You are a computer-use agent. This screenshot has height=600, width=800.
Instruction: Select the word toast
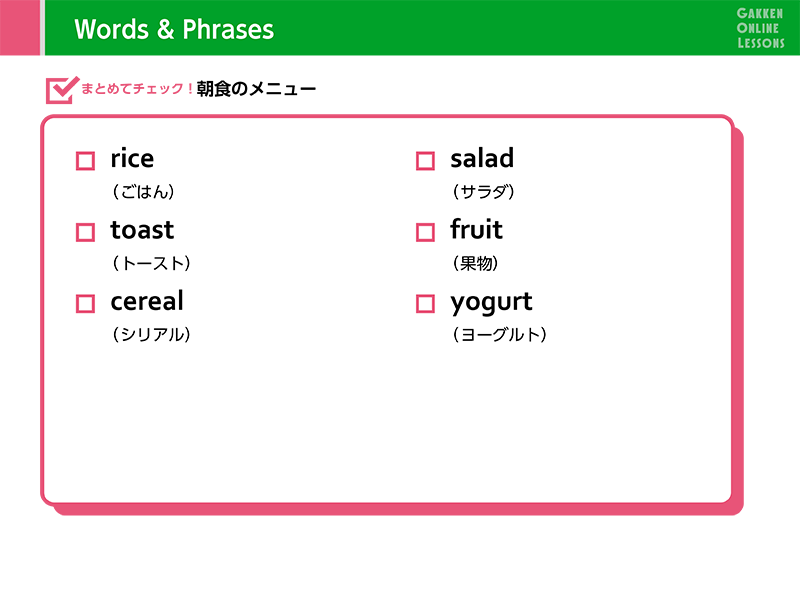click(142, 230)
